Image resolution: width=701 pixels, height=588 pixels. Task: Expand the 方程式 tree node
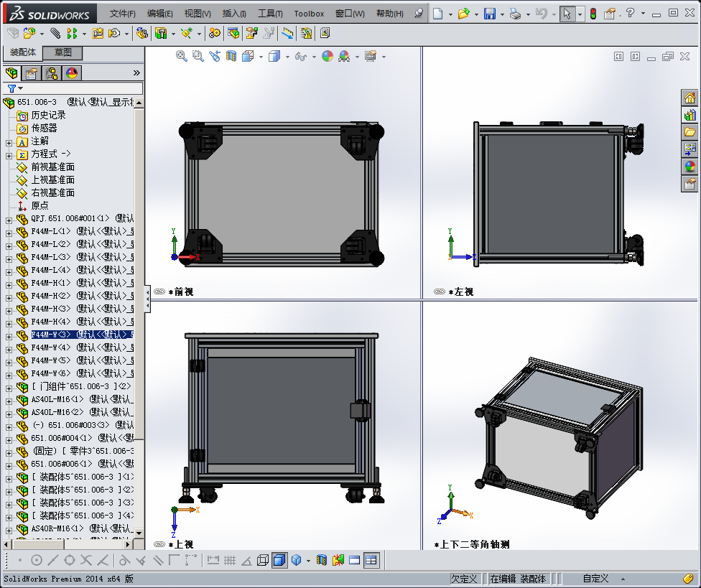click(x=9, y=156)
